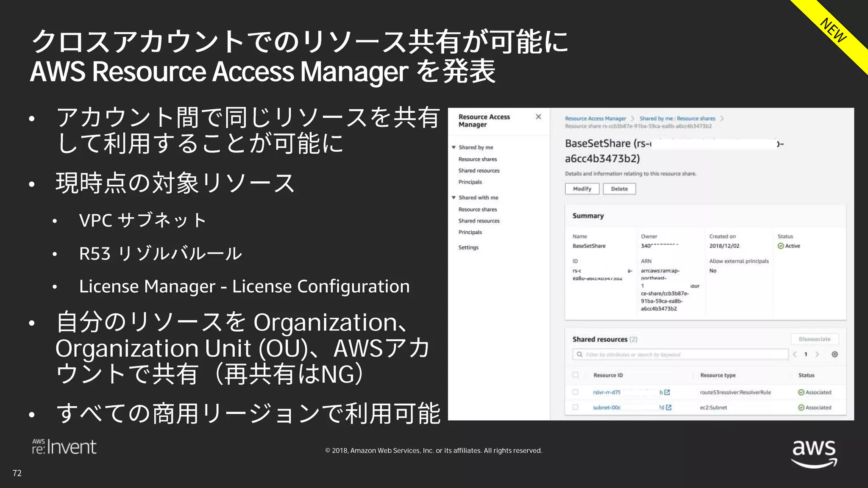Screen dimensions: 868x488
Task: Go to next page of shared resources
Action: point(817,355)
